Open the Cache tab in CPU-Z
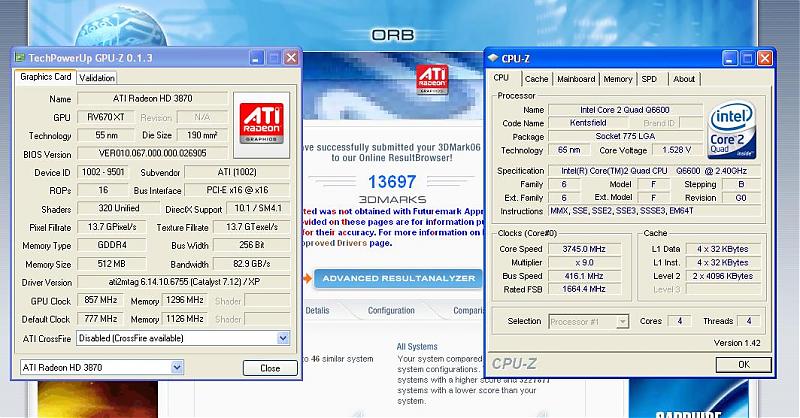 click(x=536, y=79)
